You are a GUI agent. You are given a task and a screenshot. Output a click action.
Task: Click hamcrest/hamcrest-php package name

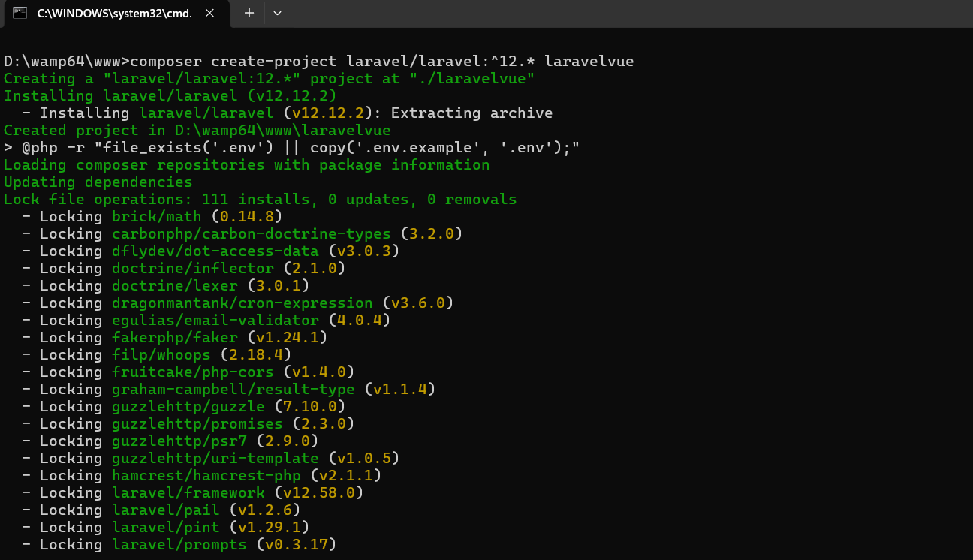click(x=206, y=476)
